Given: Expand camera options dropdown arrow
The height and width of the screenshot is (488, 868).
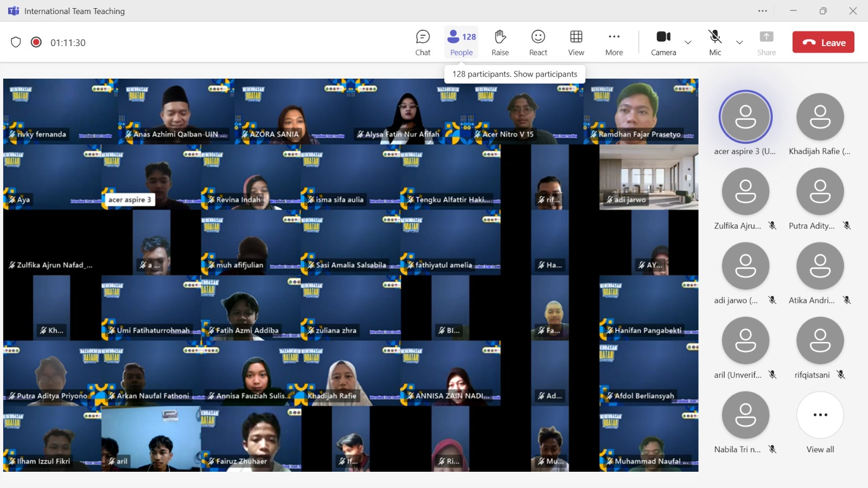Looking at the screenshot, I should click(x=688, y=42).
